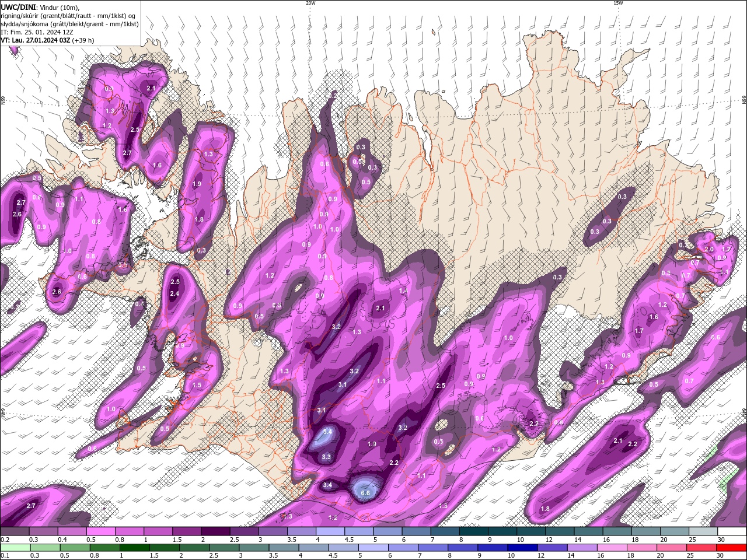Click the 1.4 precipitation value label
The image size is (747, 560).
[403, 290]
